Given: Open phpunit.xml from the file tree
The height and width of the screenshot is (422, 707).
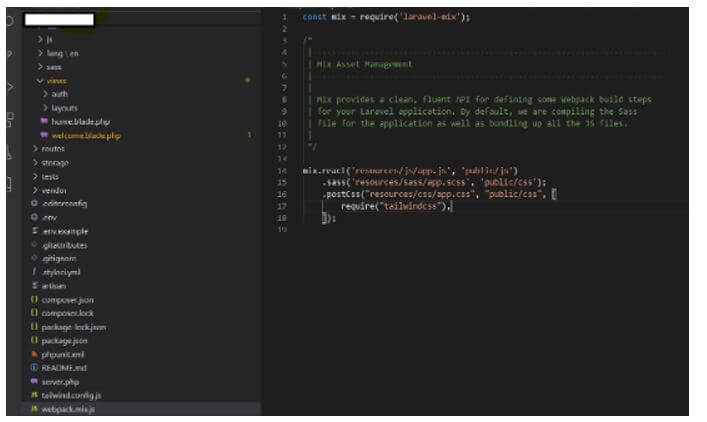Looking at the screenshot, I should coord(63,354).
